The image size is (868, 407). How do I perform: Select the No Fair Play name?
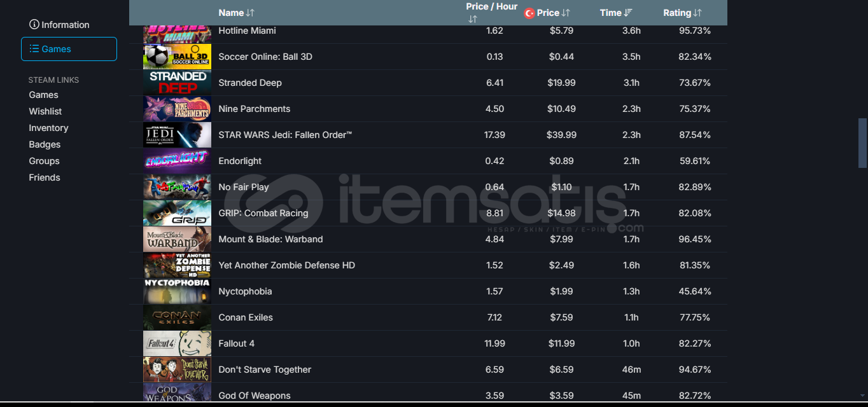click(x=244, y=187)
